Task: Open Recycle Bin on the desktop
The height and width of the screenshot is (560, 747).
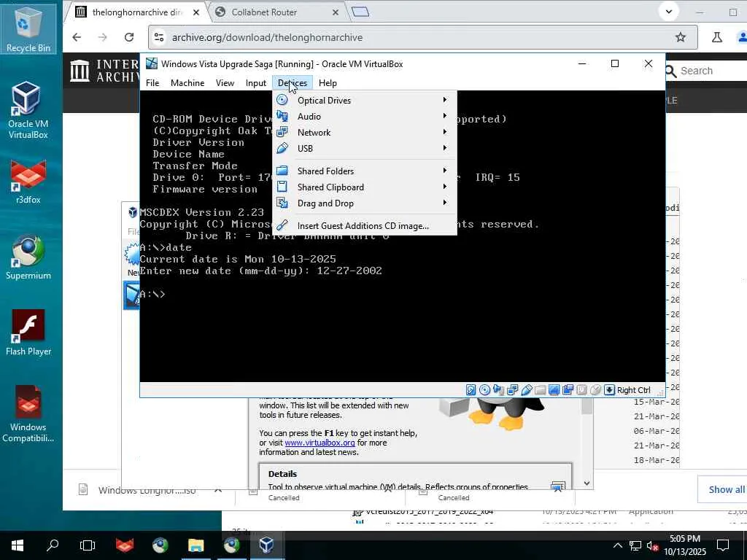Action: pyautogui.click(x=28, y=28)
